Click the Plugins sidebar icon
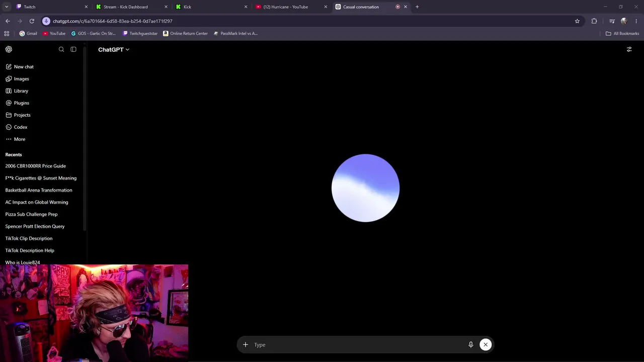This screenshot has height=362, width=644. coord(9,103)
